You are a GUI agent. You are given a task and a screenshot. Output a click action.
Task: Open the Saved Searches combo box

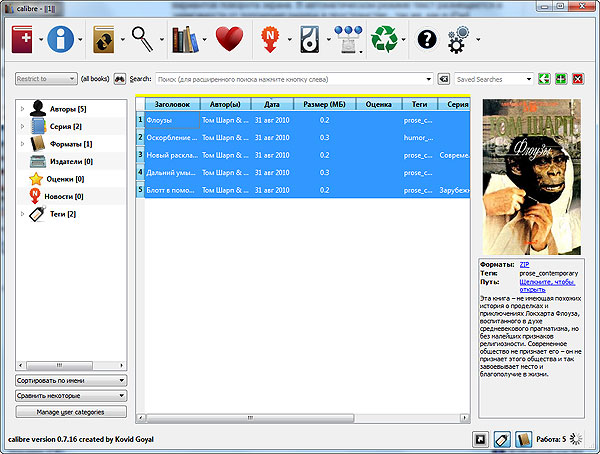point(493,78)
